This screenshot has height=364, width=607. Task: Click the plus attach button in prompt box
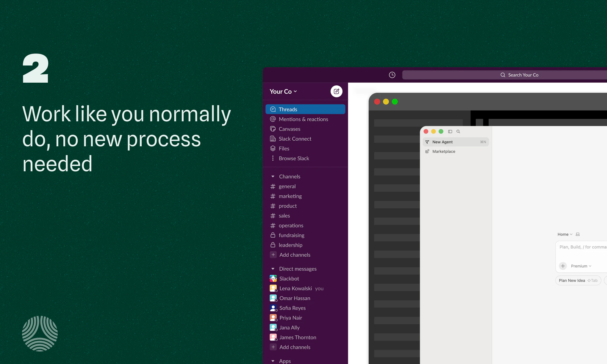[x=563, y=266]
